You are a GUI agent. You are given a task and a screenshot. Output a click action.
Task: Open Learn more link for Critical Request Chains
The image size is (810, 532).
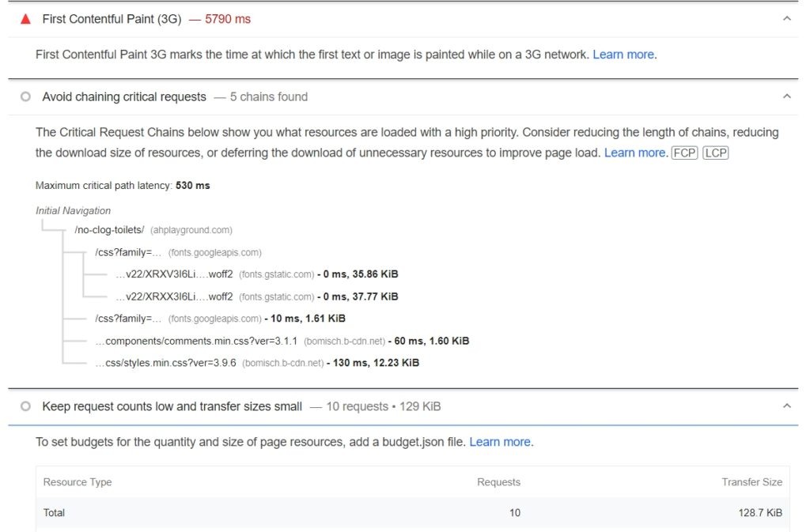pyautogui.click(x=634, y=153)
